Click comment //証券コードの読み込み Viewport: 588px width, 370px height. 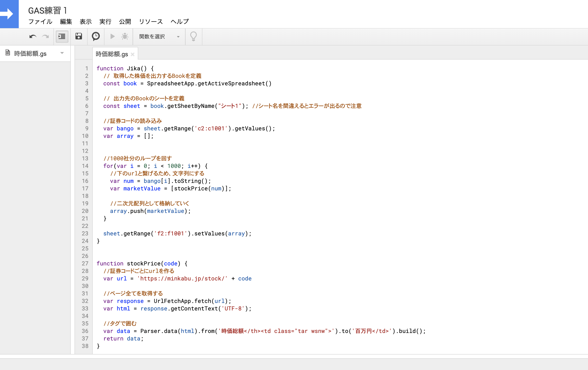tap(133, 121)
